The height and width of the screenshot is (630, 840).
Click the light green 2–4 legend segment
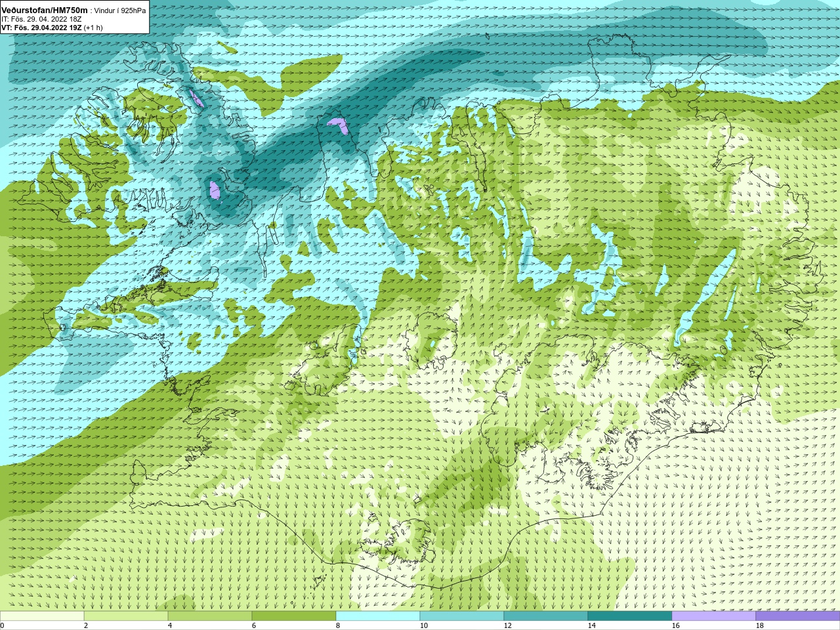coord(126,616)
